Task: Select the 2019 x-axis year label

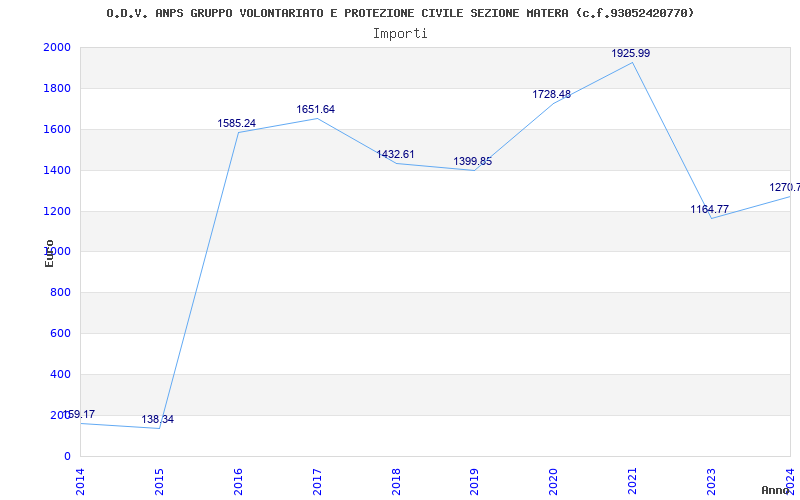Action: [x=475, y=480]
